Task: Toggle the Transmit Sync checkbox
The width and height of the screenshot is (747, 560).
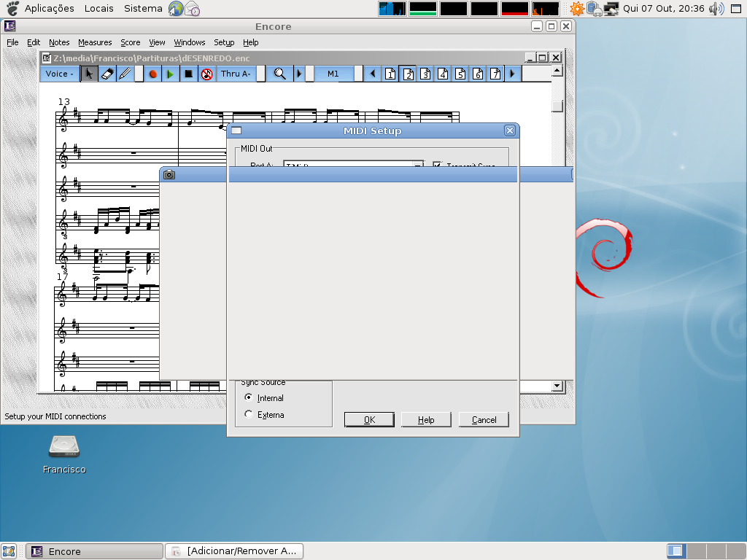Action: click(x=438, y=166)
